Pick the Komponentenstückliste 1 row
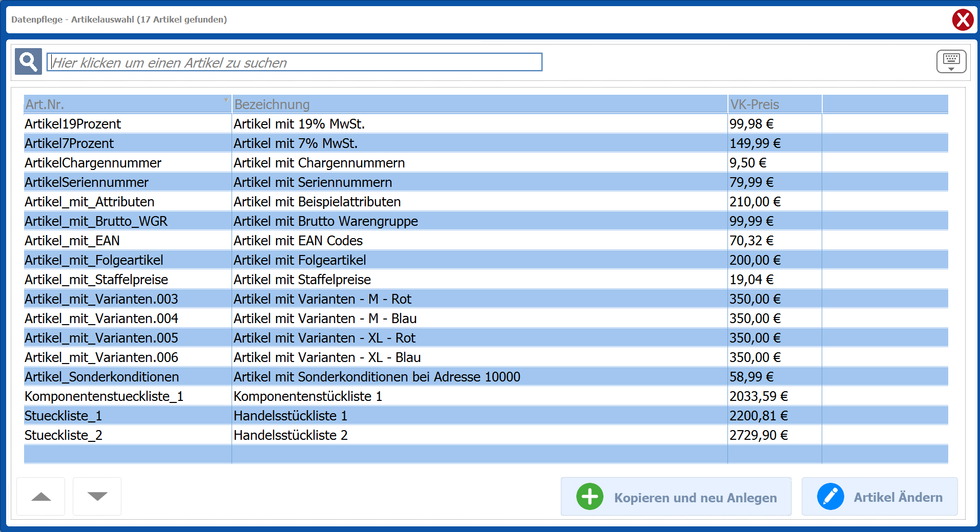The width and height of the screenshot is (980, 532). point(307,396)
